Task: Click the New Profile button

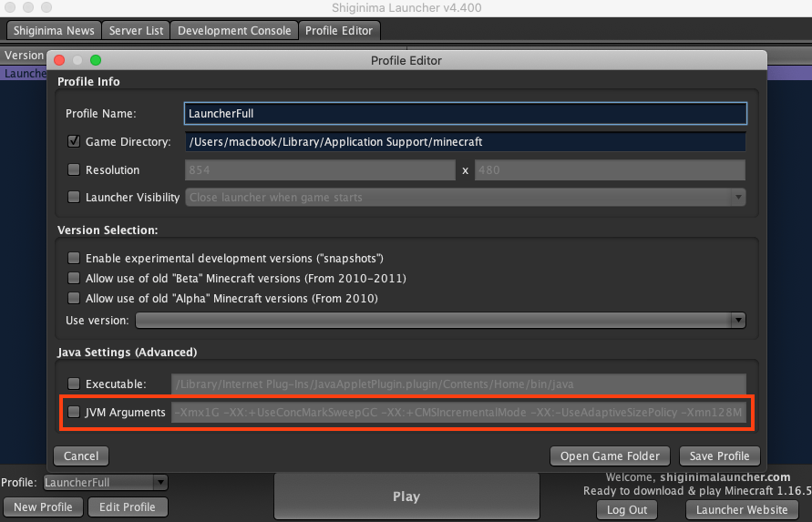Action: [43, 507]
